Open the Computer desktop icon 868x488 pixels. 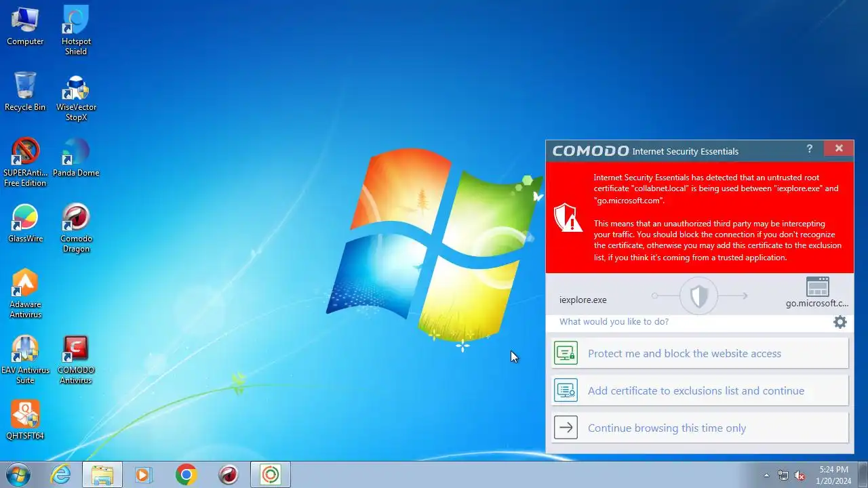25,26
